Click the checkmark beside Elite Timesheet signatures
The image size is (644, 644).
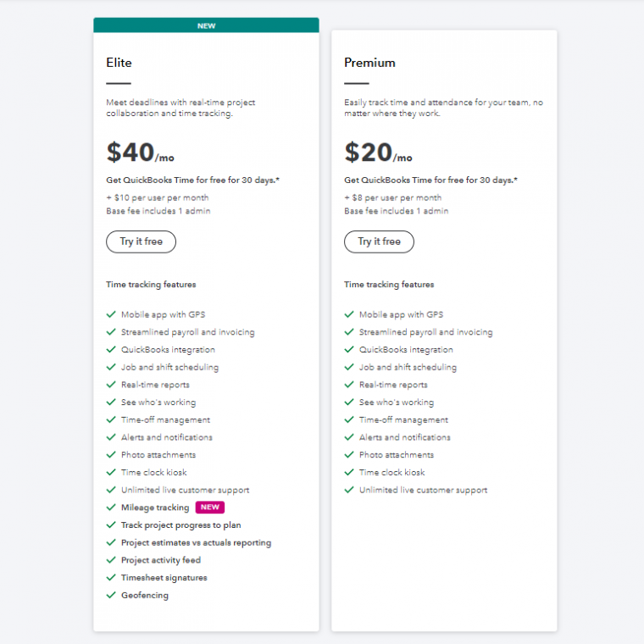tap(111, 578)
